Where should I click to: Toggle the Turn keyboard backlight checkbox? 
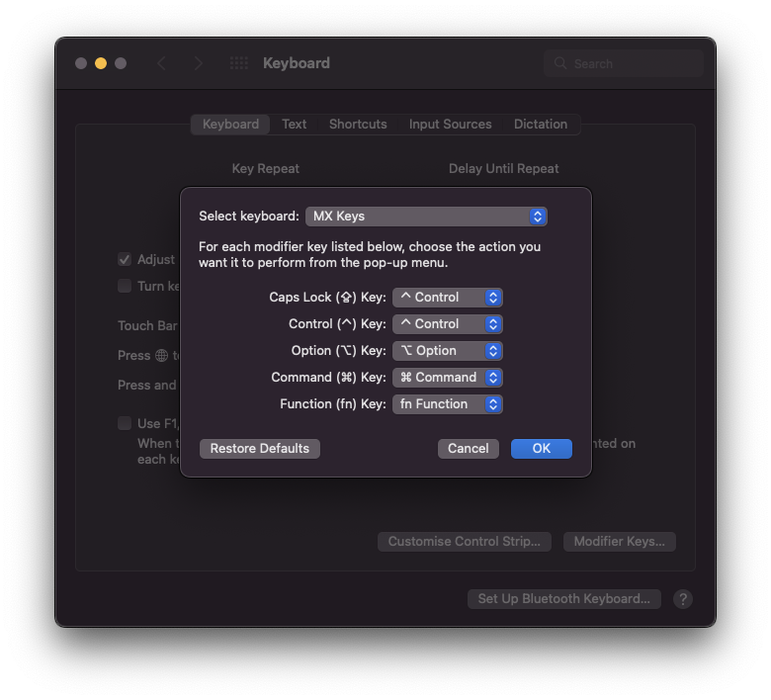click(x=125, y=286)
